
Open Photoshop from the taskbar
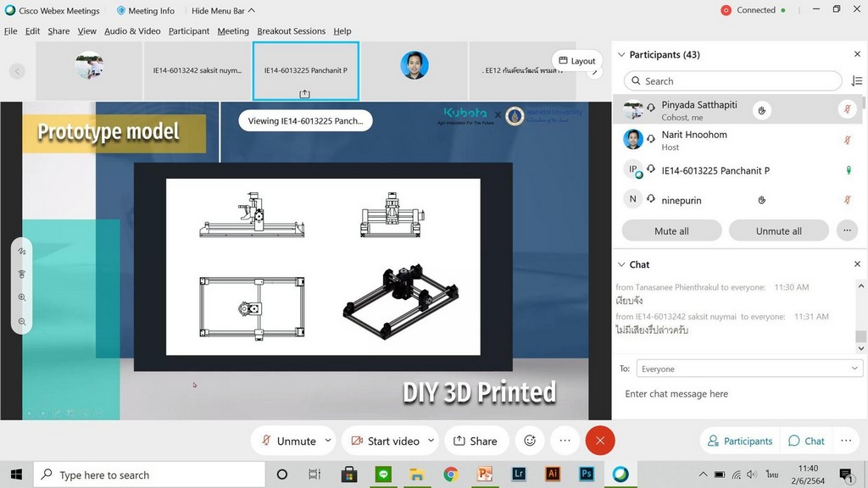586,474
